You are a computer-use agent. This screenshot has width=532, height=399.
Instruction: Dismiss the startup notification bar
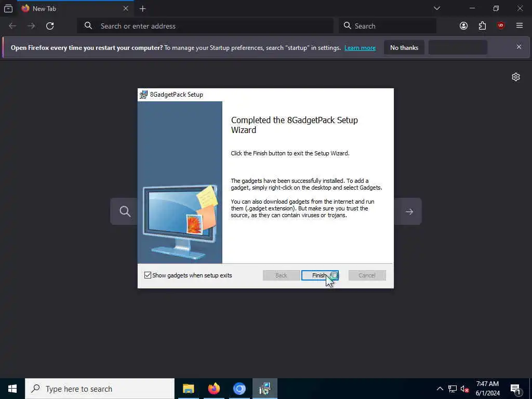[519, 47]
